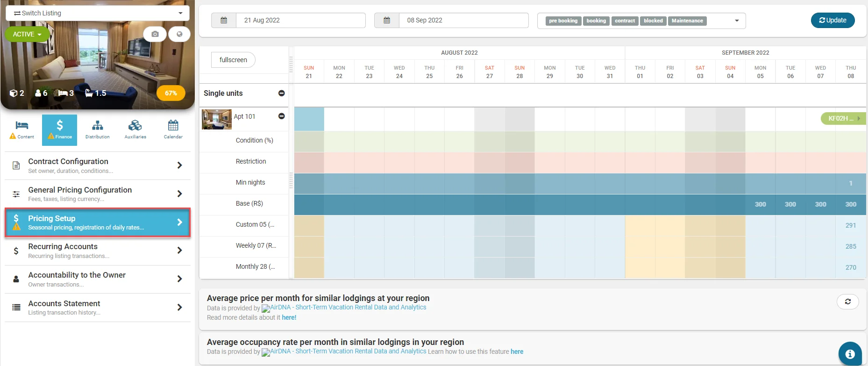
Task: Click the Pricing Setup chevron arrow
Action: point(179,222)
